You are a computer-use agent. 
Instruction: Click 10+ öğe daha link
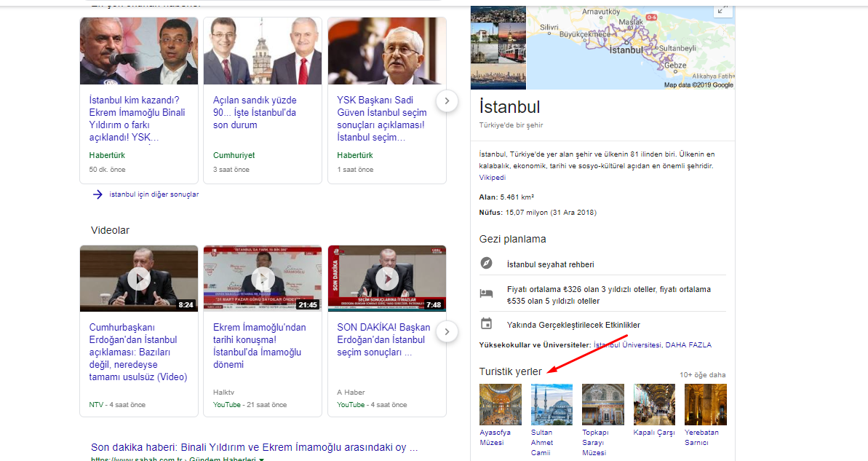click(x=703, y=375)
